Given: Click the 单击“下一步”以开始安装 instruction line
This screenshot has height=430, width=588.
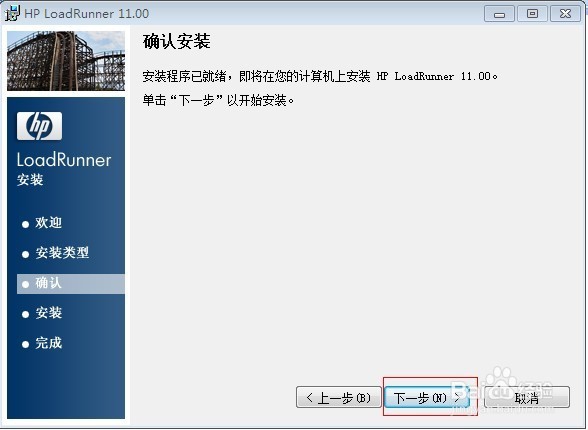Looking at the screenshot, I should click(218, 100).
